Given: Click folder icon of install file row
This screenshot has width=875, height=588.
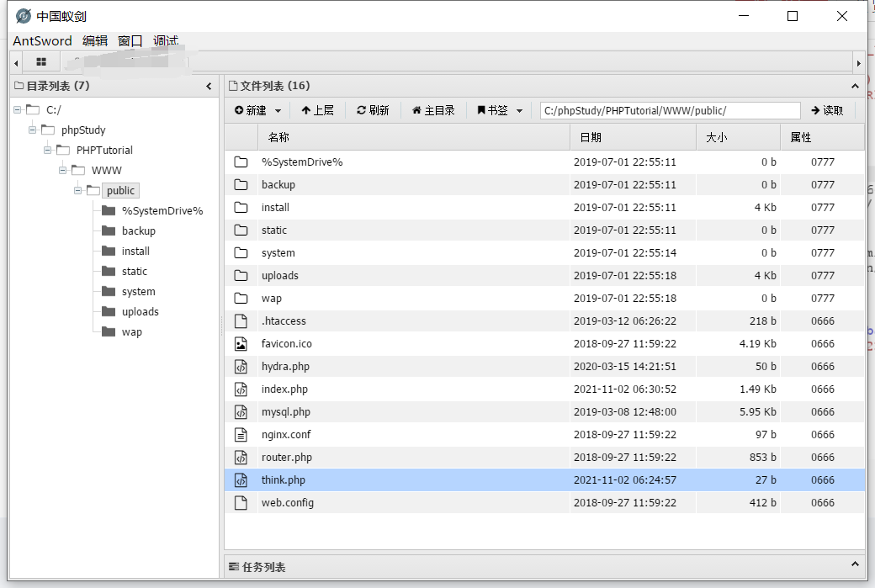Looking at the screenshot, I should coord(241,208).
